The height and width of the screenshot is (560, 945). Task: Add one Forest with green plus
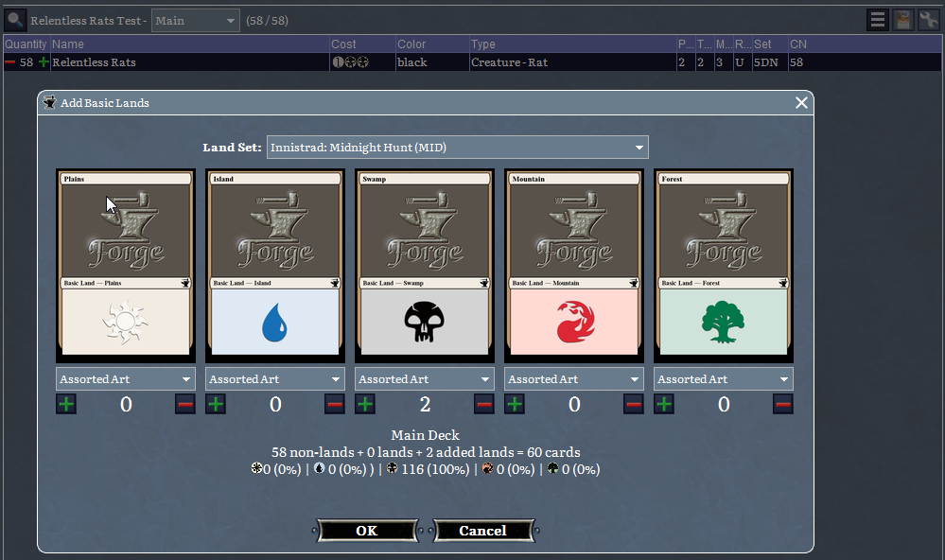coord(664,405)
